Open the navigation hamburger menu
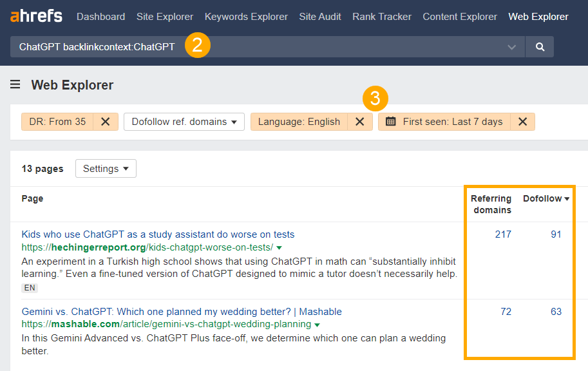The image size is (588, 371). pos(15,84)
